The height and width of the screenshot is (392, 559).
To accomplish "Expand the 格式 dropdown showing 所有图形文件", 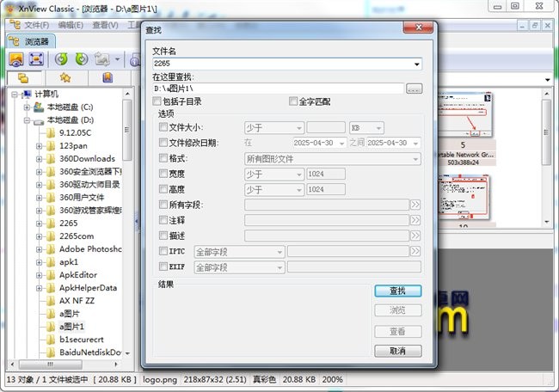I will pyautogui.click(x=415, y=158).
